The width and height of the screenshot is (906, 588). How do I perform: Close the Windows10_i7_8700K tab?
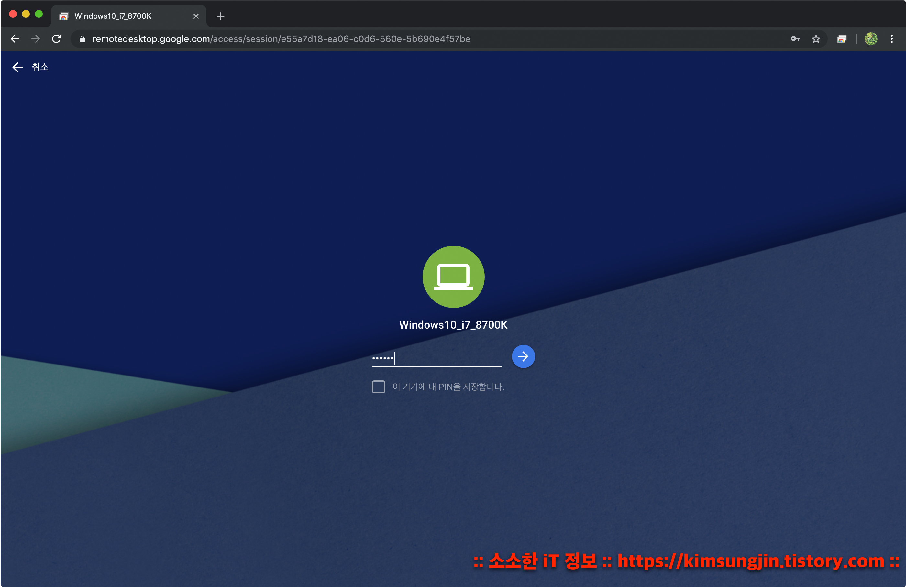point(196,16)
